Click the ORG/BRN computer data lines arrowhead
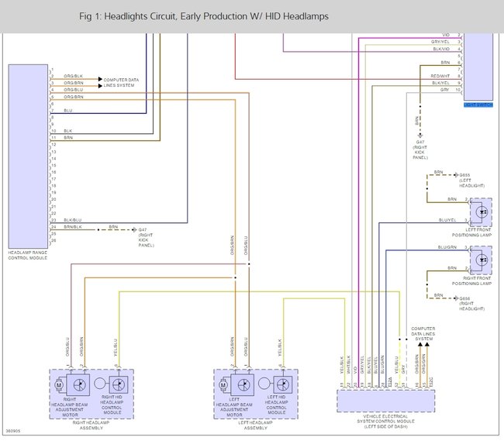The width and height of the screenshot is (504, 444). click(x=100, y=86)
